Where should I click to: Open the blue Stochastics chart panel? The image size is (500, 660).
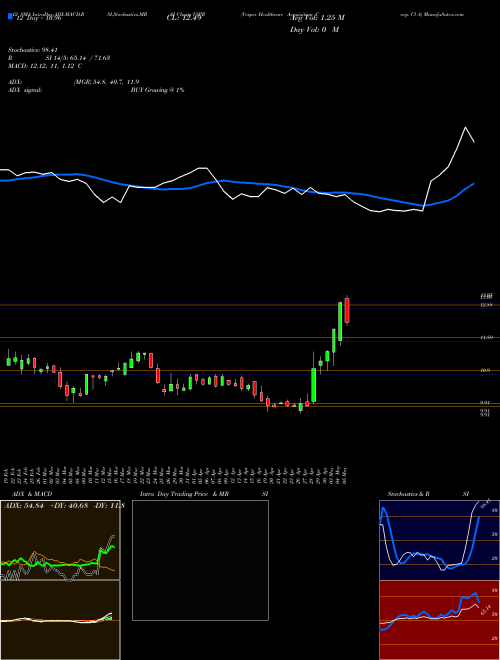[439, 540]
